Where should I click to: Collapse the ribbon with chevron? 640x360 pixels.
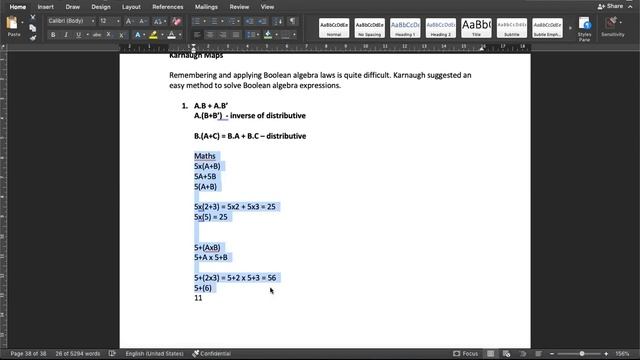click(631, 7)
